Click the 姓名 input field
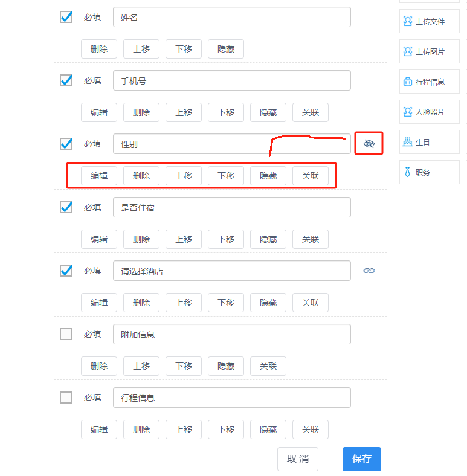467x476 pixels. pyautogui.click(x=232, y=17)
